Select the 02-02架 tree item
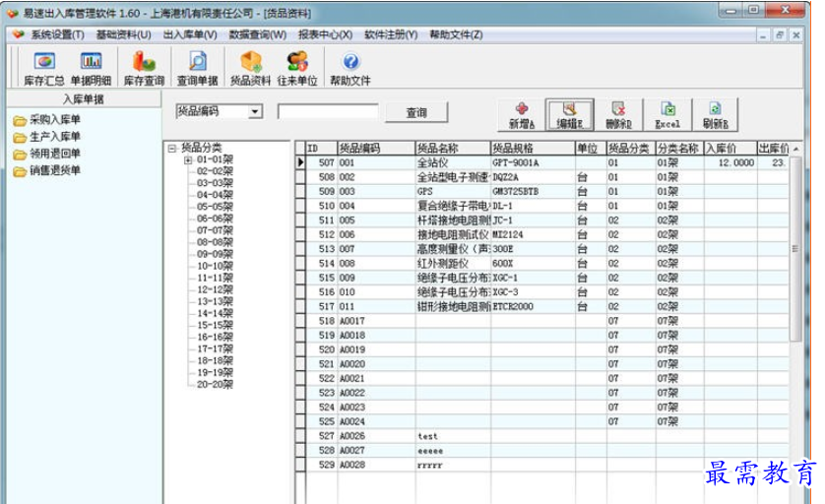Image resolution: width=825 pixels, height=504 pixels. coord(215,171)
